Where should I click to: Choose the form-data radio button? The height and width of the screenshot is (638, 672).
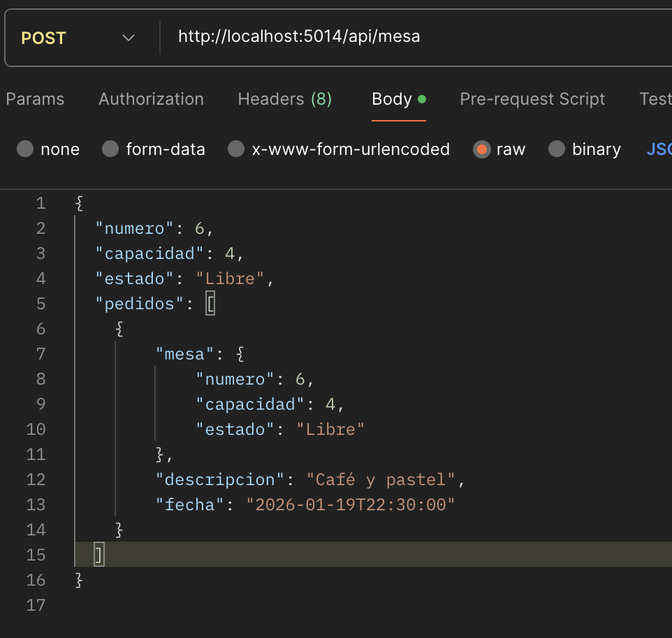tap(110, 149)
